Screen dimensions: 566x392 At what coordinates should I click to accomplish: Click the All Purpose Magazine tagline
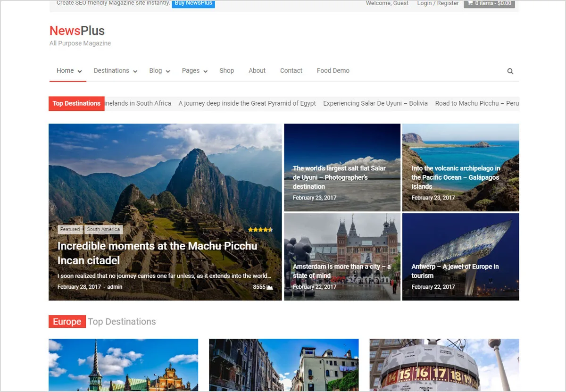coord(80,43)
